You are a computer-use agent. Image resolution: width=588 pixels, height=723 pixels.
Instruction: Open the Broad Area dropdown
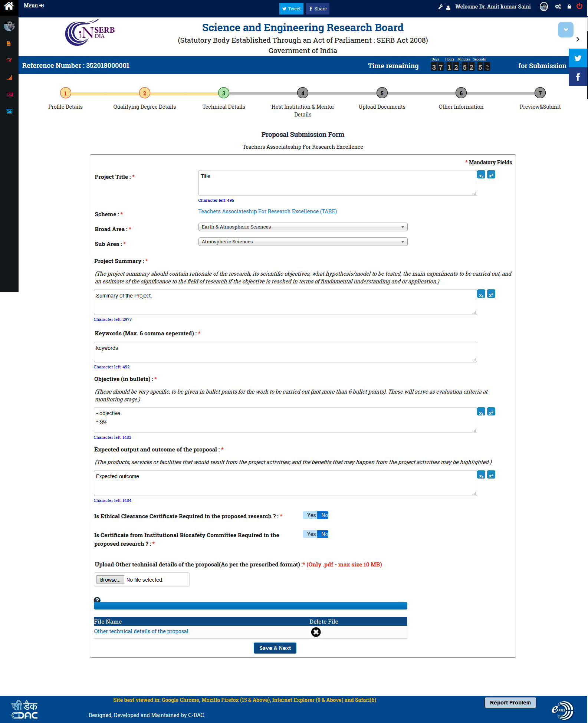coord(303,227)
